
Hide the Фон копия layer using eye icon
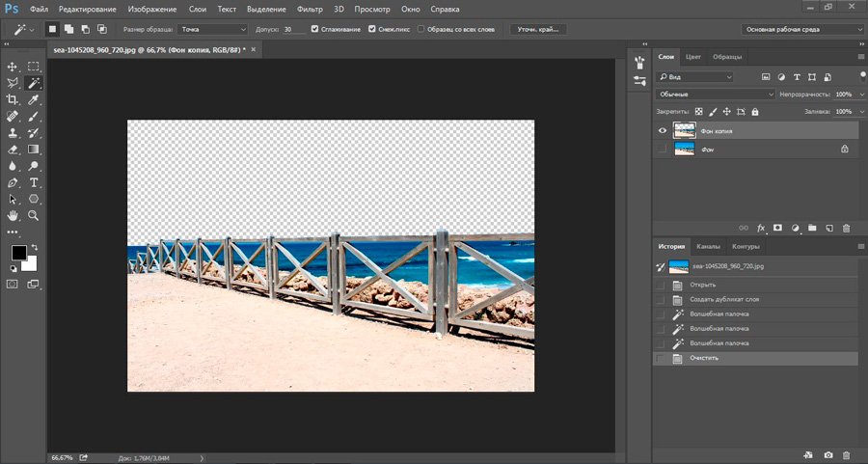pos(662,130)
